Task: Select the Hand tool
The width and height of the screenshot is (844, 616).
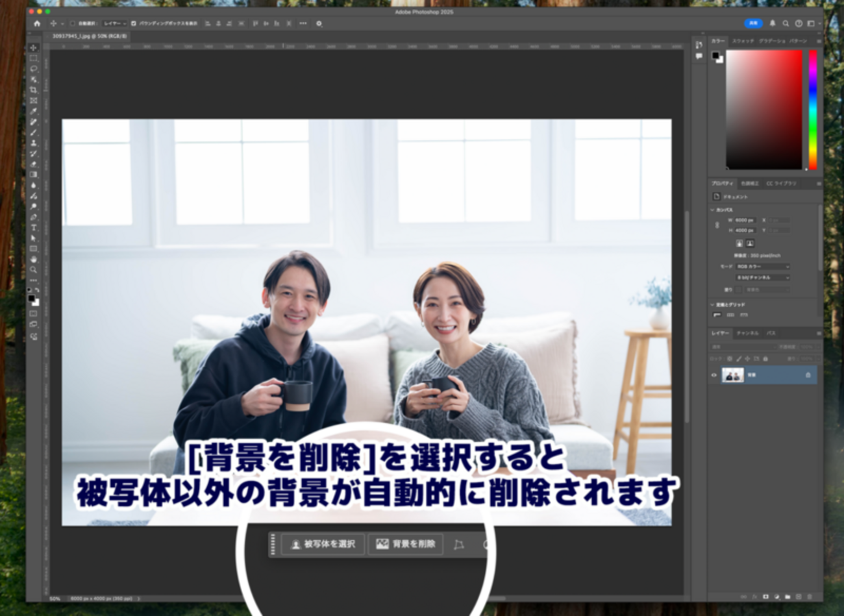Action: click(x=34, y=259)
